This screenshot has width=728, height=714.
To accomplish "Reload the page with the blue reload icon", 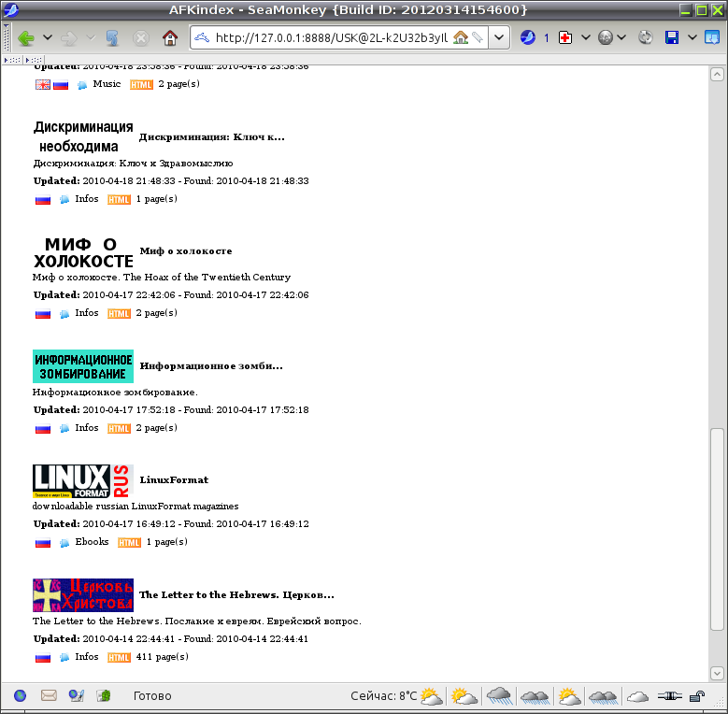I will (x=112, y=38).
